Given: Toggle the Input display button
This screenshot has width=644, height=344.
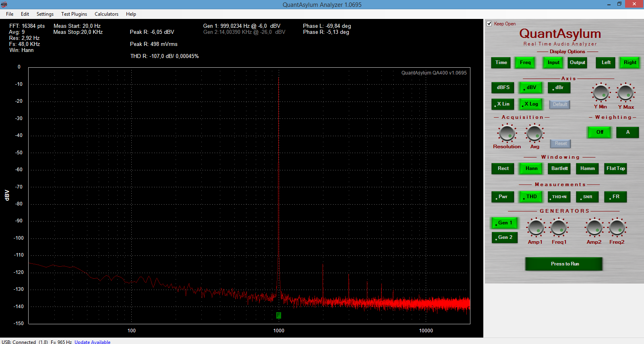Looking at the screenshot, I should pyautogui.click(x=553, y=62).
